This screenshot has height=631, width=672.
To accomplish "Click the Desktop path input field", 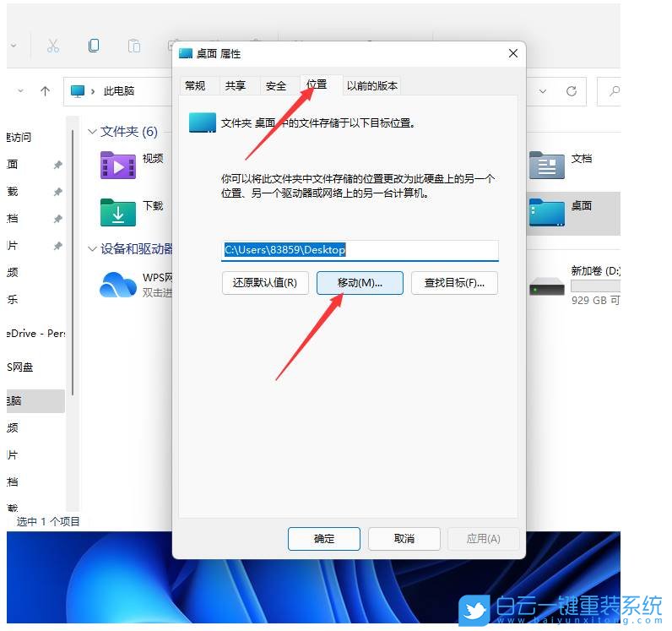I will tap(360, 250).
